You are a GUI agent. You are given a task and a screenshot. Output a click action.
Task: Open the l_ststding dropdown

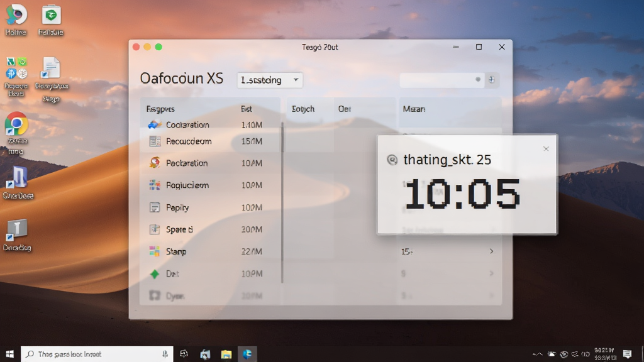tap(270, 80)
